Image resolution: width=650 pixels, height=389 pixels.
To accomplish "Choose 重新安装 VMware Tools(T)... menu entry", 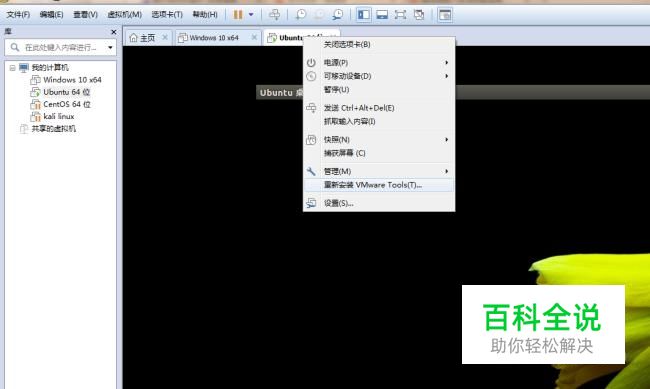I will [x=379, y=185].
